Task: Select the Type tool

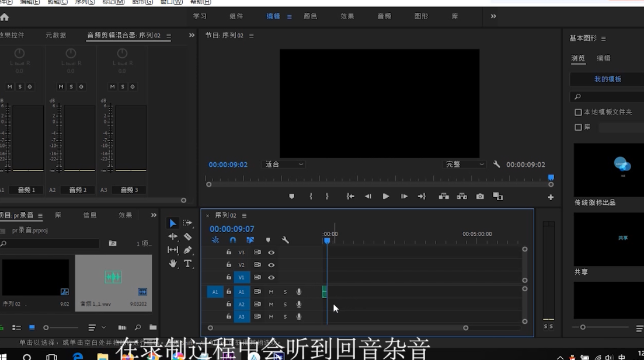Action: coord(187,263)
